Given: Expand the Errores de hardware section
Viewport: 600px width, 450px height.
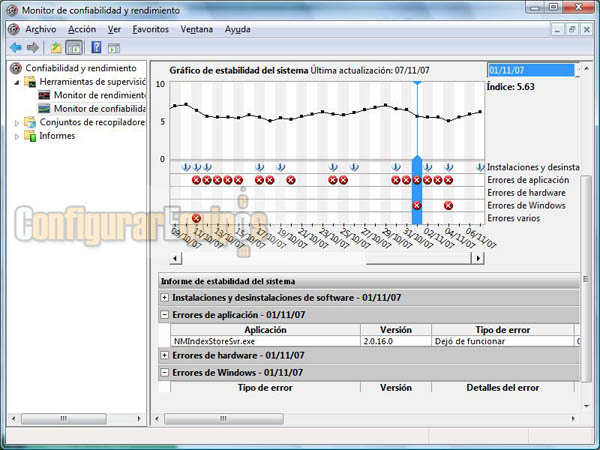Looking at the screenshot, I should point(164,355).
